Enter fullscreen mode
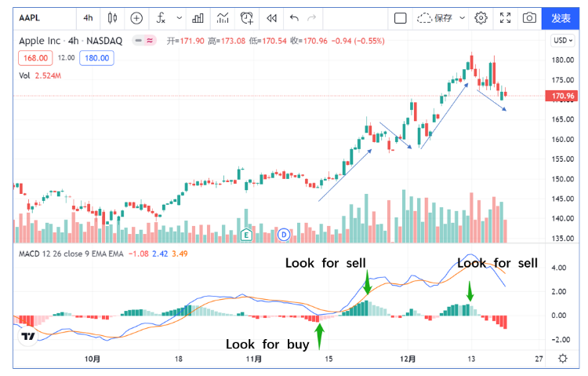The image size is (588, 376). click(506, 17)
